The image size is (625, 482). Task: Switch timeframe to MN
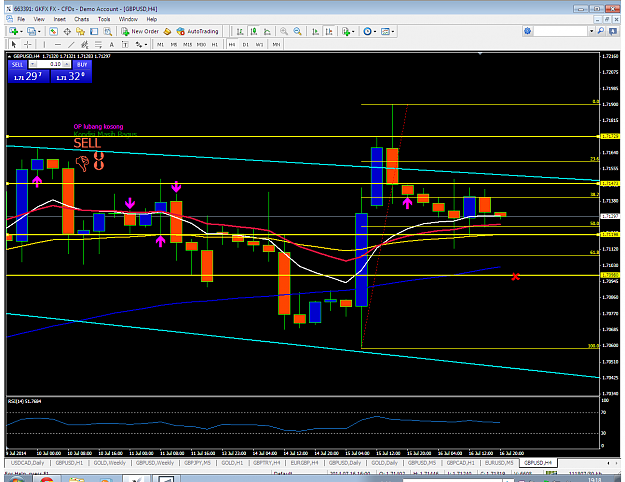pyautogui.click(x=276, y=45)
